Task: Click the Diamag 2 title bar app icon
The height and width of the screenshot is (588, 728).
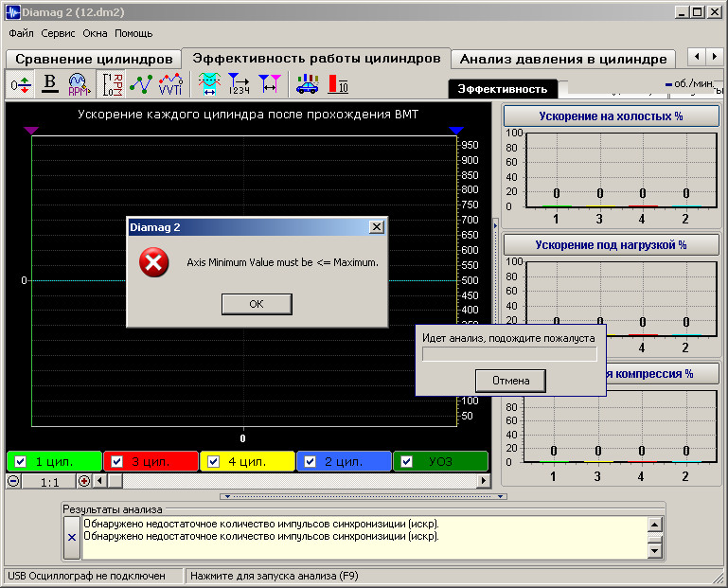Action: pyautogui.click(x=12, y=12)
